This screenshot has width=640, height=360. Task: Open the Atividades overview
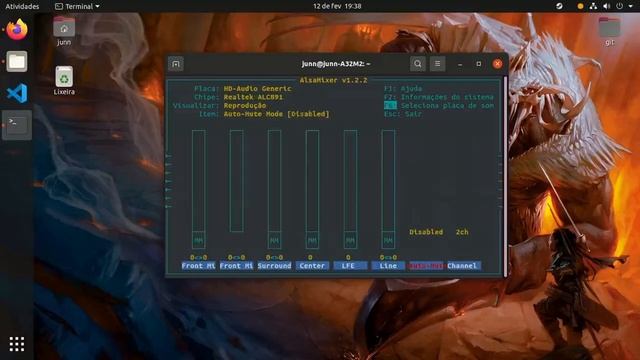tap(22, 6)
